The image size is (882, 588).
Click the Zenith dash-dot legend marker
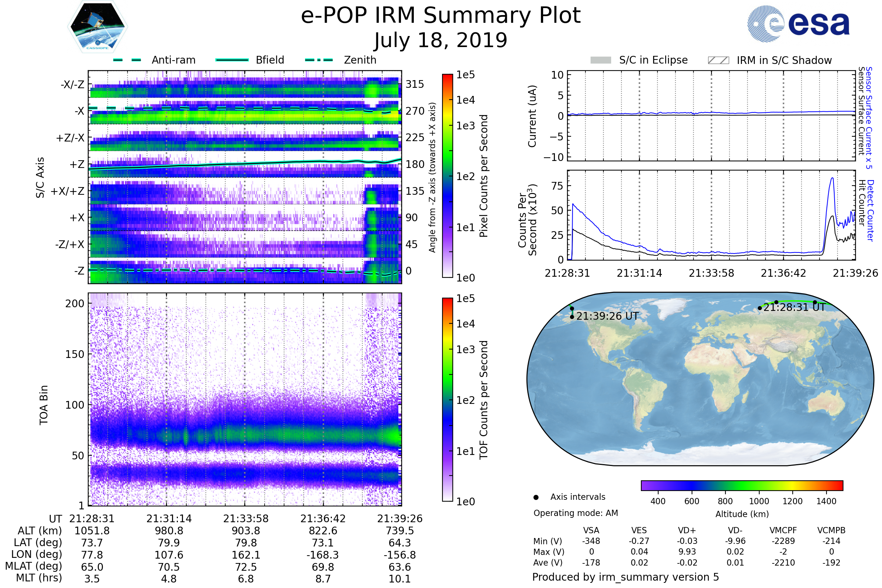click(x=319, y=60)
